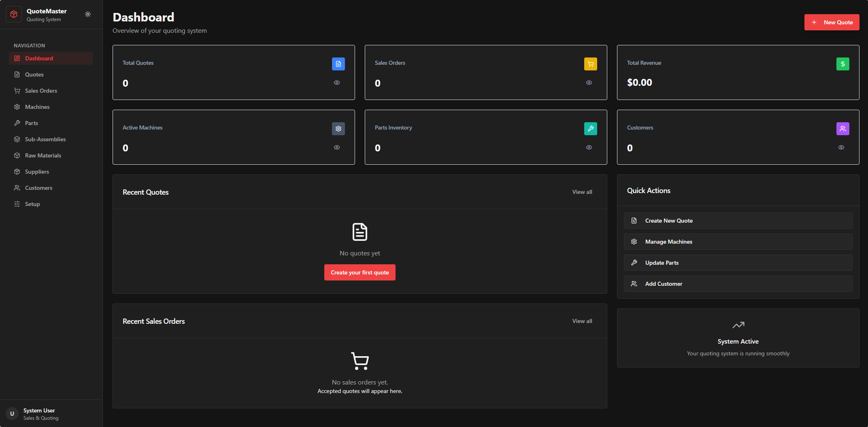Click View all for Recent Sales Orders

(x=582, y=321)
